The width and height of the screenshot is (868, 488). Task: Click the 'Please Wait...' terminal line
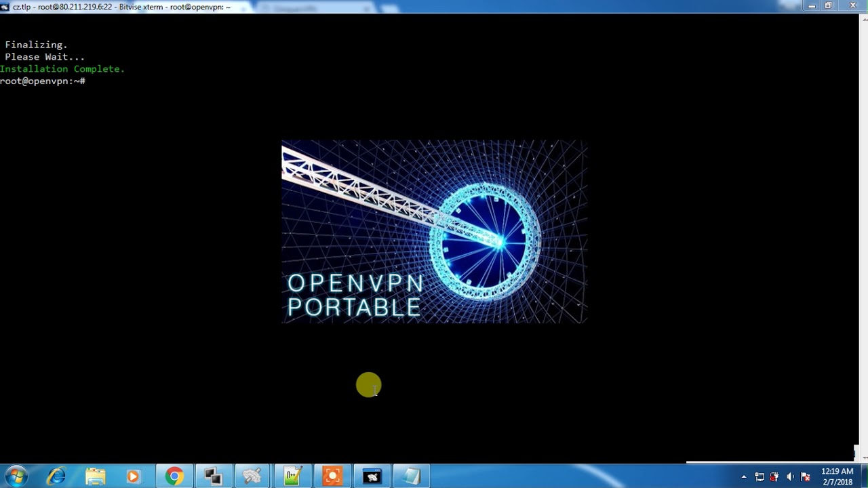(45, 57)
